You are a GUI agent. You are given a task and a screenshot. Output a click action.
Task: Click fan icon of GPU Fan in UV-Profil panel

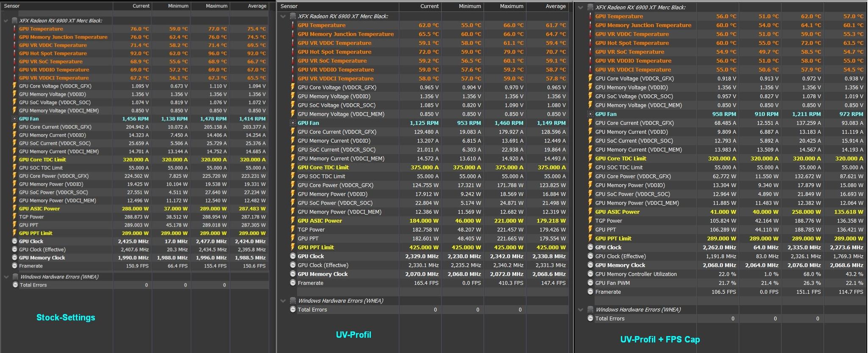point(293,123)
